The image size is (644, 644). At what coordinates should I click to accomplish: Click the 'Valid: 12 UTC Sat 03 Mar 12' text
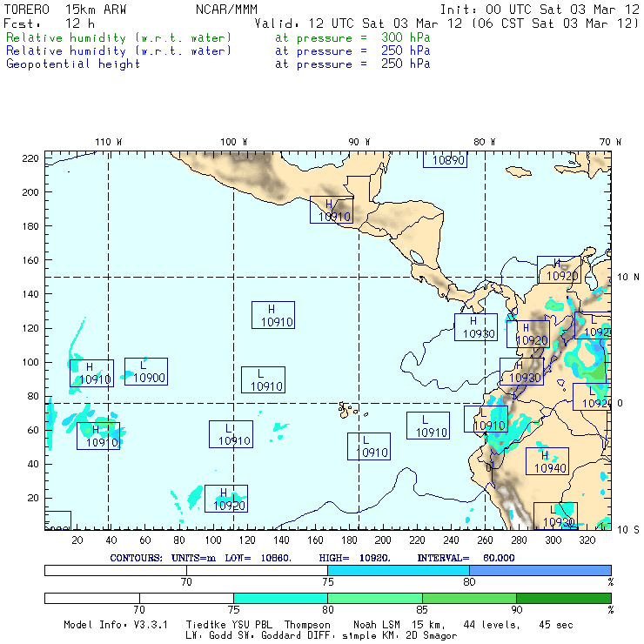point(359,23)
